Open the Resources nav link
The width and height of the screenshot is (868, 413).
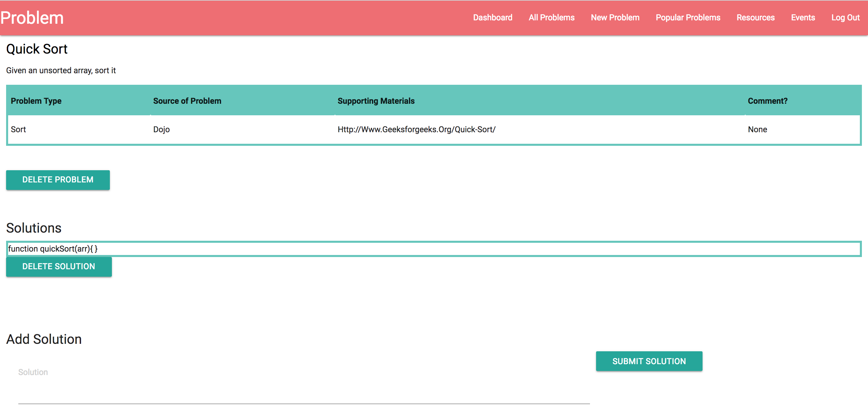pos(755,18)
